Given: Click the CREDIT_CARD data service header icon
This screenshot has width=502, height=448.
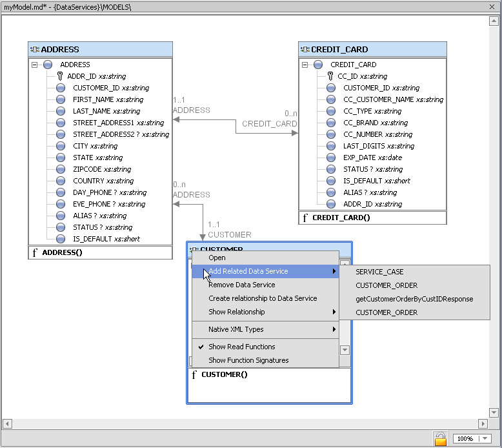Looking at the screenshot, I should [305, 49].
